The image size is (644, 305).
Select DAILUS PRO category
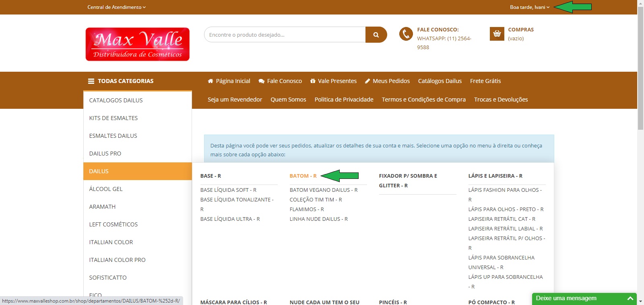coord(137,154)
